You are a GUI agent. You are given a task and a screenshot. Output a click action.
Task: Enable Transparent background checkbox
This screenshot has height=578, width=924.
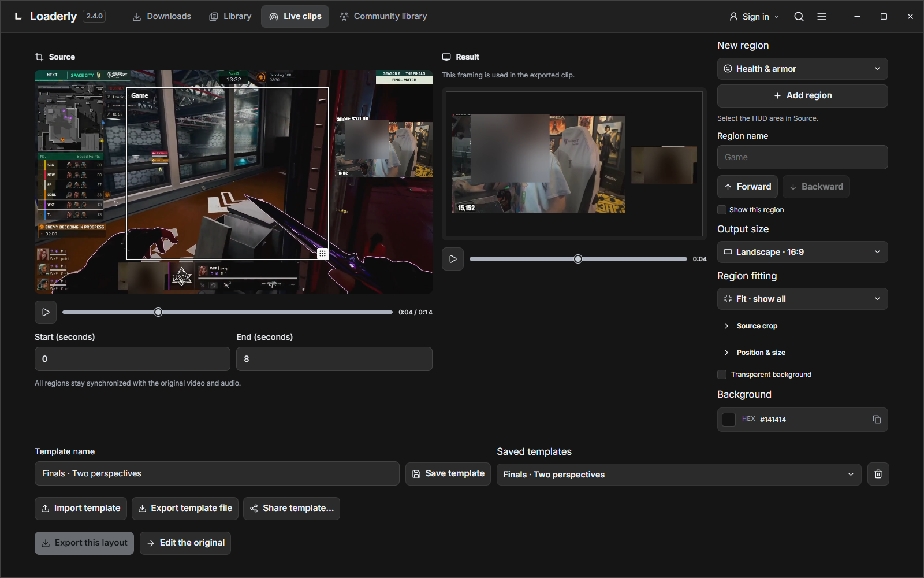point(722,375)
